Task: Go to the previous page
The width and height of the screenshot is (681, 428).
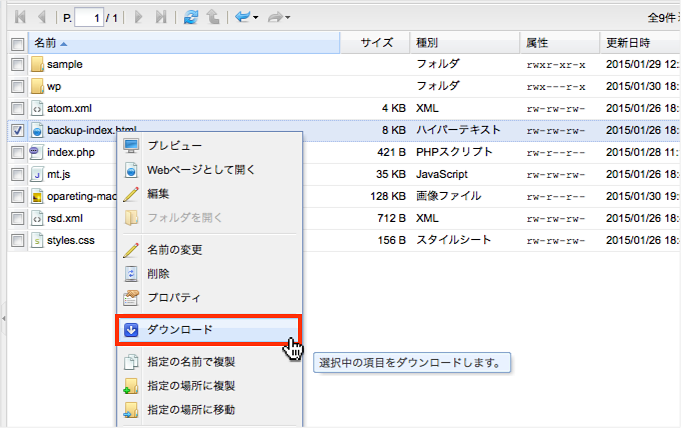Action: coord(42,17)
